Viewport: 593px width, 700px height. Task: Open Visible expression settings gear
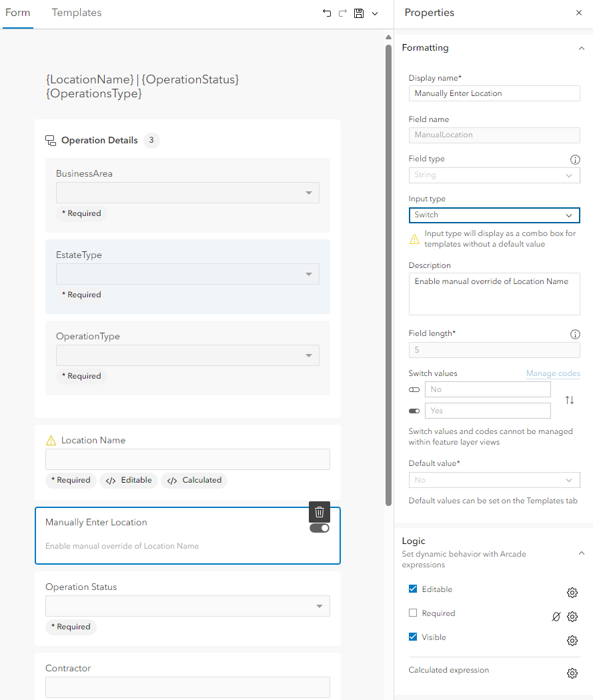pos(572,641)
